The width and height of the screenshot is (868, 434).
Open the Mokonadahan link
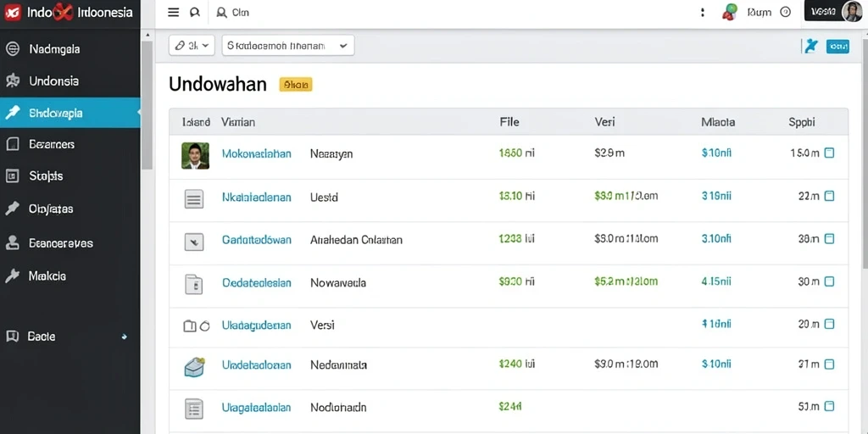click(256, 154)
